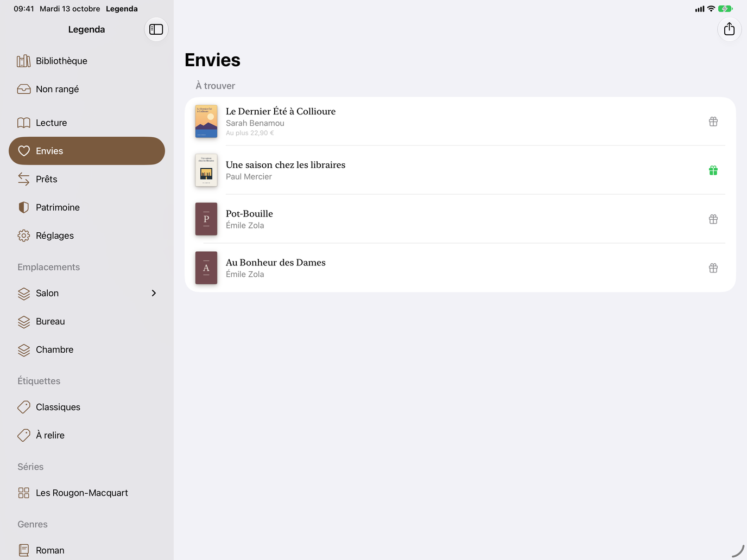The width and height of the screenshot is (747, 560).
Task: Click the Prêts arrows icon
Action: coord(24,179)
